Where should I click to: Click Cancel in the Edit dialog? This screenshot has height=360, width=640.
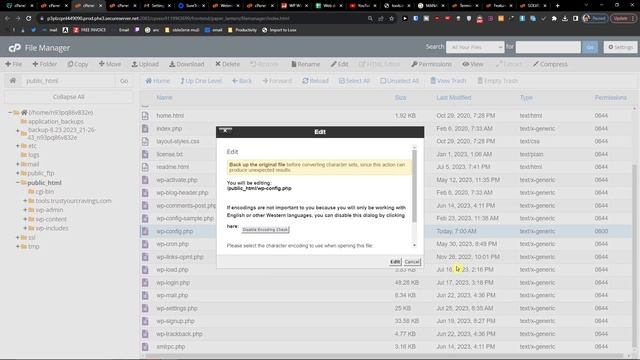click(412, 262)
